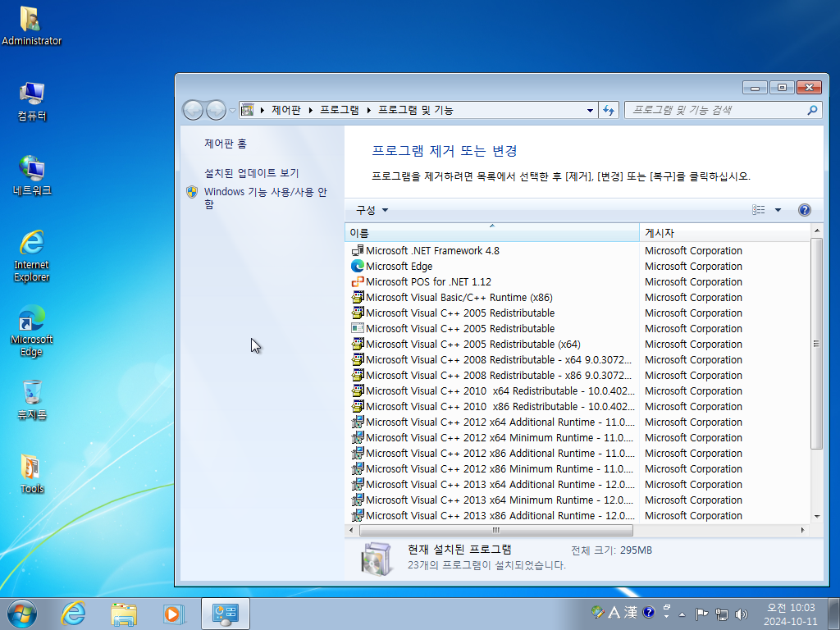Click the volume speaker tray icon
The image size is (840, 630).
[742, 614]
